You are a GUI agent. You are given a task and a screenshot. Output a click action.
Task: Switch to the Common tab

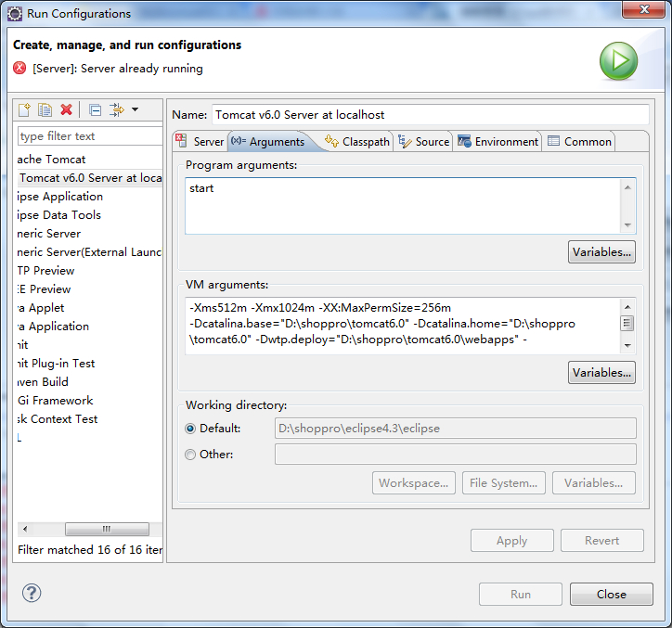click(x=579, y=141)
